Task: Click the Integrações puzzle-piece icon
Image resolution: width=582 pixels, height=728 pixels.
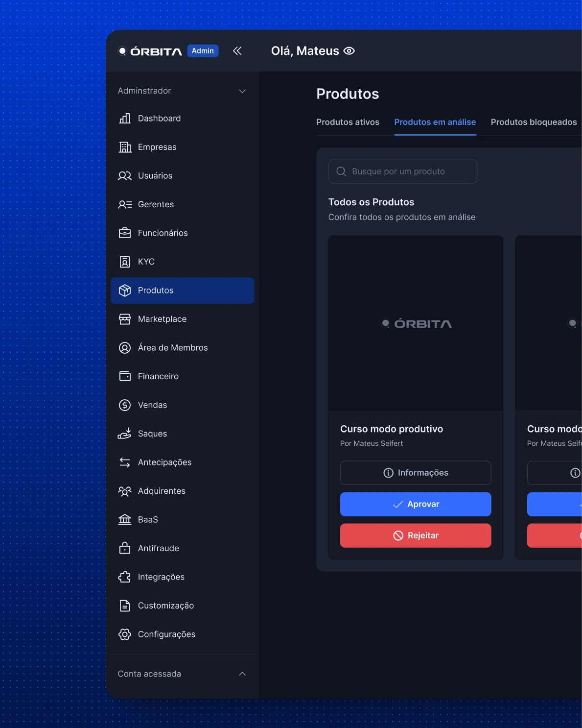Action: click(x=125, y=577)
